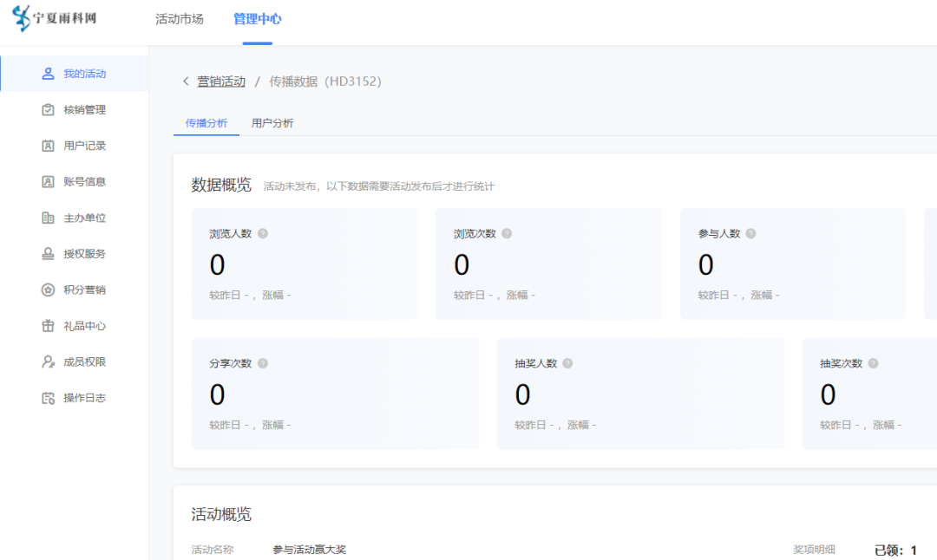Click the 授权服务 stamp icon

(x=48, y=254)
